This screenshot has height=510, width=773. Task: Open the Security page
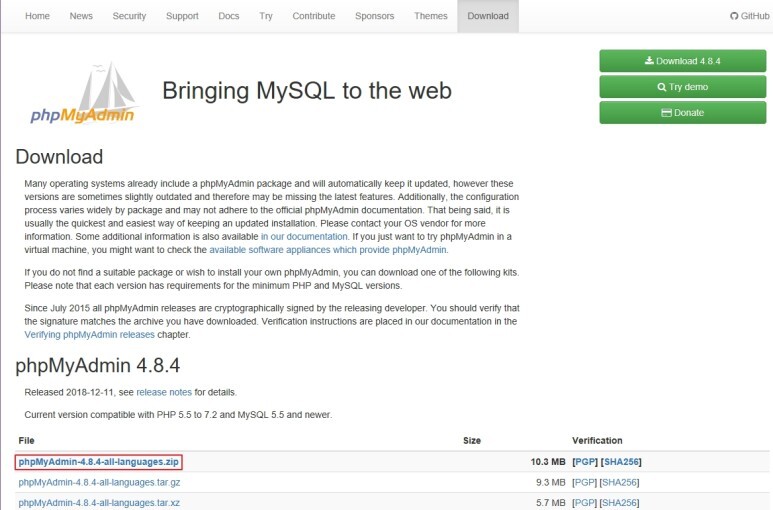pyautogui.click(x=129, y=16)
